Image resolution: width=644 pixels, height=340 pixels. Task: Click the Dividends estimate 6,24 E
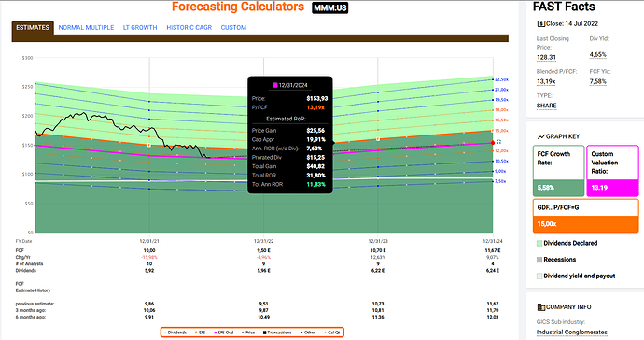click(493, 271)
